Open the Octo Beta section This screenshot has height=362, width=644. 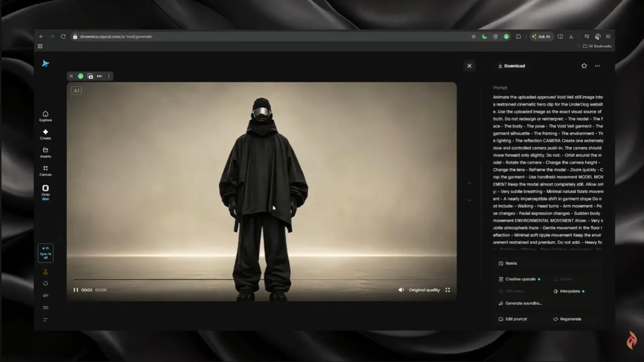[x=45, y=193]
